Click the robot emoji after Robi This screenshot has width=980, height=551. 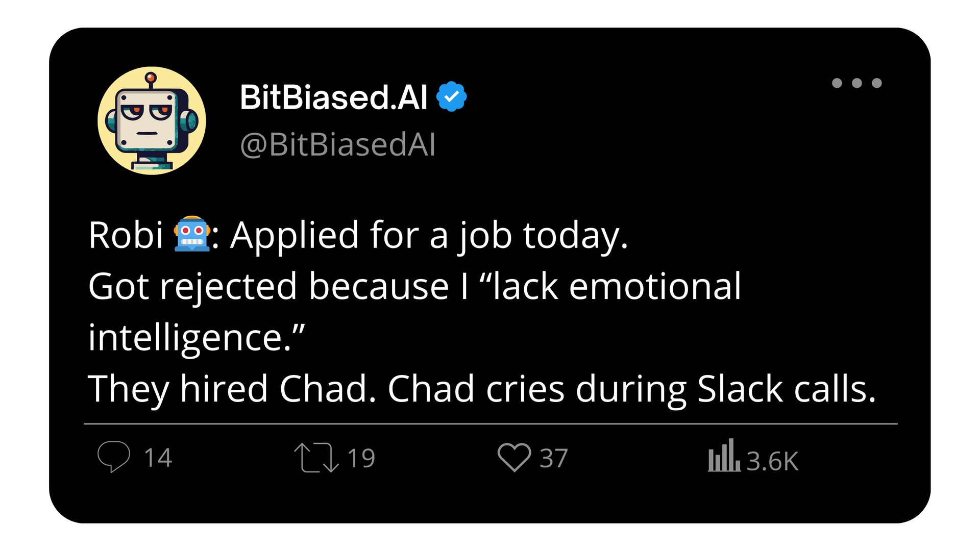tap(191, 234)
